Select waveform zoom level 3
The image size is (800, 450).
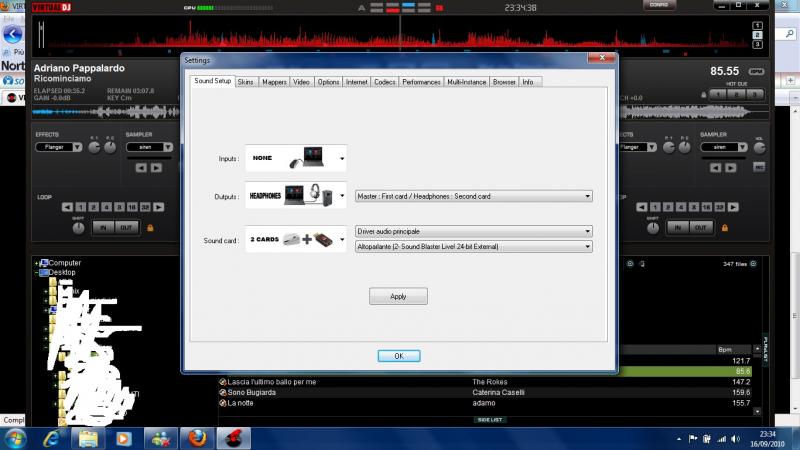pyautogui.click(x=757, y=45)
